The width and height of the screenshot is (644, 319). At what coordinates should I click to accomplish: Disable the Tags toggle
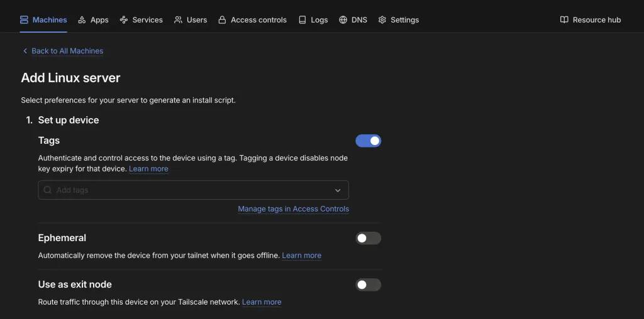369,141
